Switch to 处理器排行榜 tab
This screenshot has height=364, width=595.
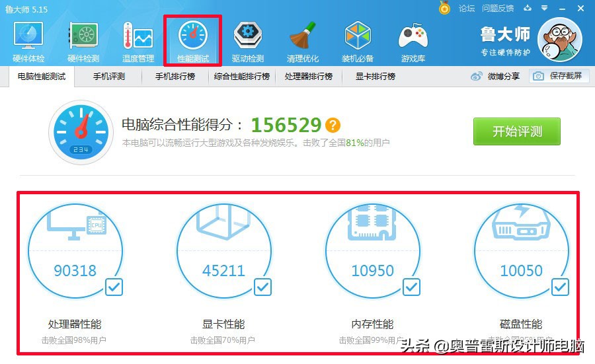tap(309, 77)
